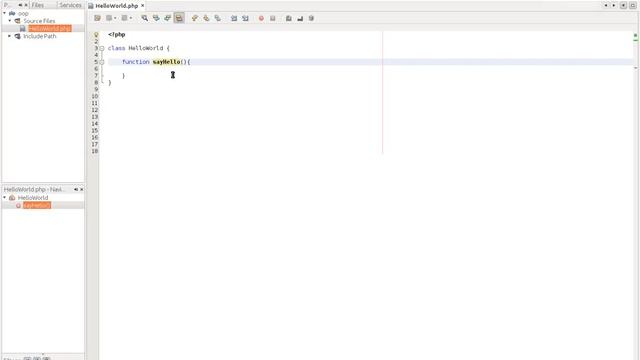Toggle Bookmark icon in editor toolbar
640x360 pixels.
pyautogui.click(x=218, y=18)
